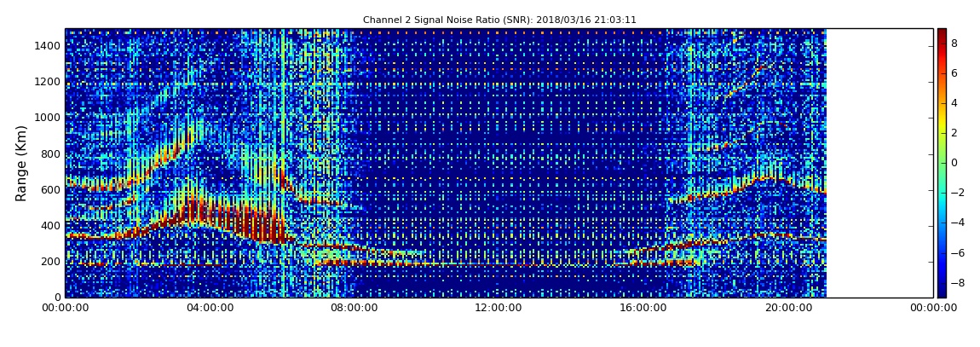
Task: Click the 20:00:00 time axis label
Action: click(x=789, y=308)
